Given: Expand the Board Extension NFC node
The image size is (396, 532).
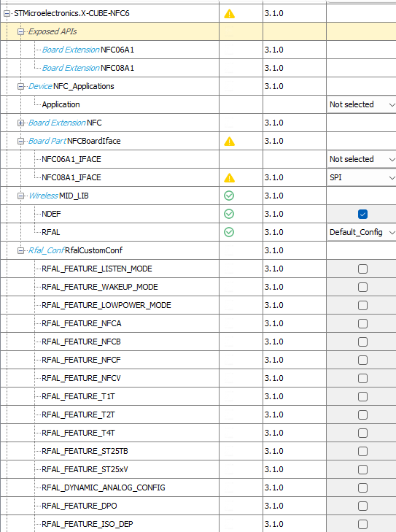Looking at the screenshot, I should [x=20, y=123].
